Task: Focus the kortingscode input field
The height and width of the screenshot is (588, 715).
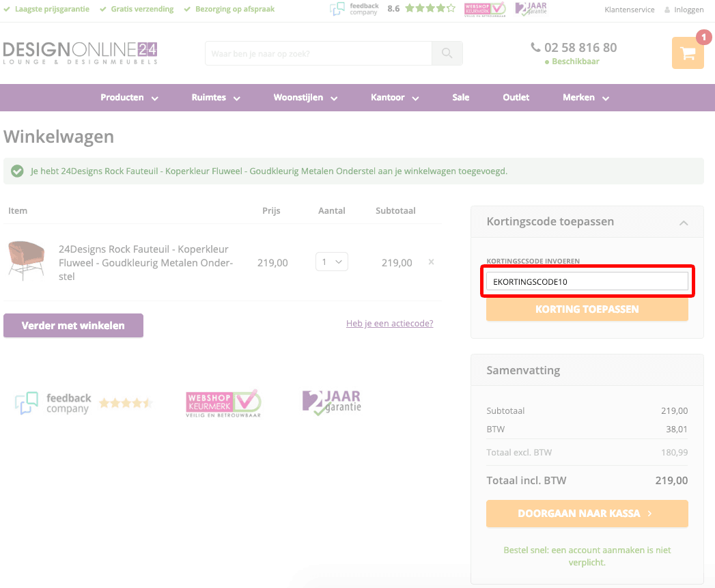Action: (587, 281)
